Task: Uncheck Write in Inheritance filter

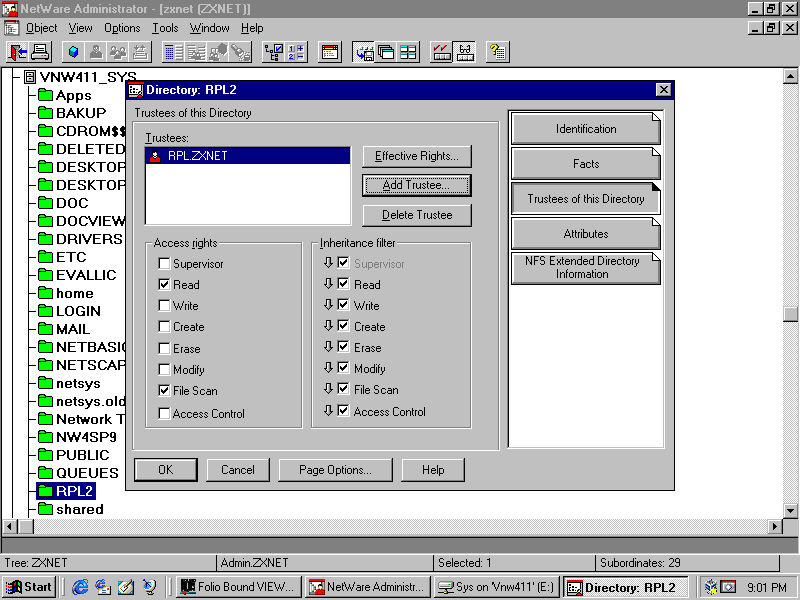Action: [x=343, y=305]
